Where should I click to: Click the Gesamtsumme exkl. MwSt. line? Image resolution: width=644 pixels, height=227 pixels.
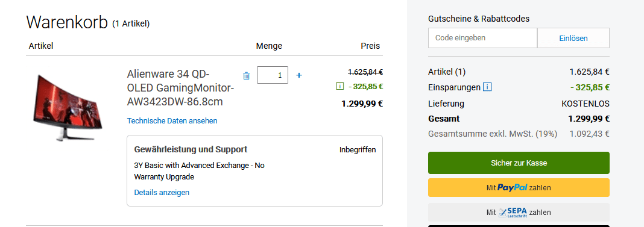519,134
